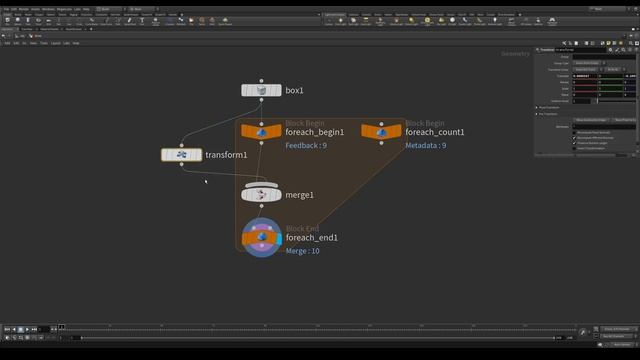The width and height of the screenshot is (640, 360).
Task: Click Move Centroid to Origin button
Action: pos(591,120)
